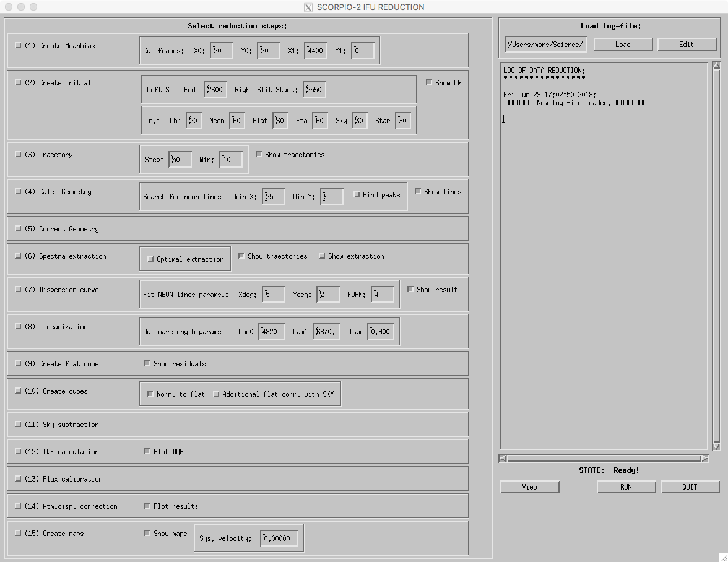Check the Optimal extraction option

click(151, 259)
